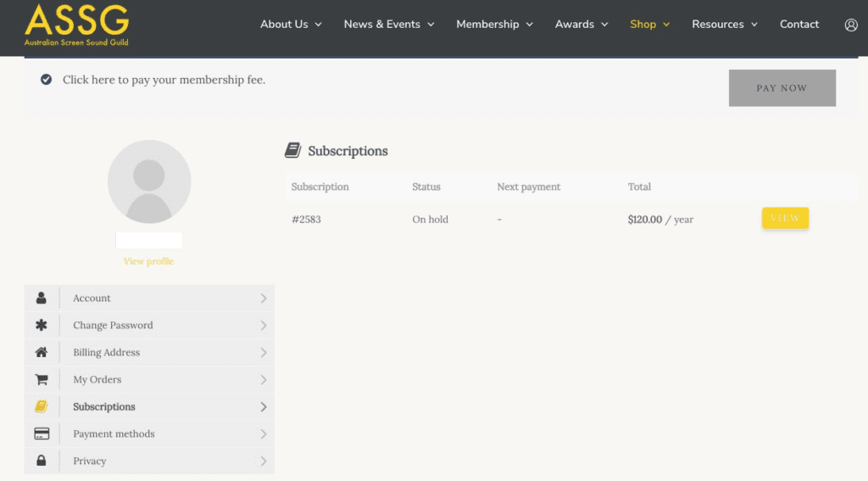Viewport: 868px width, 481px height.
Task: Click 'Click here to pay your membership fee.' text
Action: [164, 80]
